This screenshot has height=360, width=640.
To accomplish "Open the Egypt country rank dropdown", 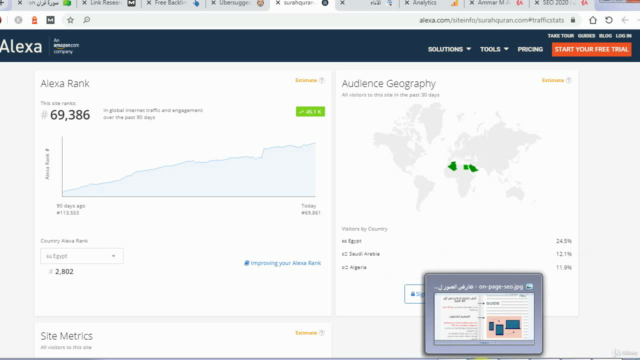I will (x=82, y=256).
